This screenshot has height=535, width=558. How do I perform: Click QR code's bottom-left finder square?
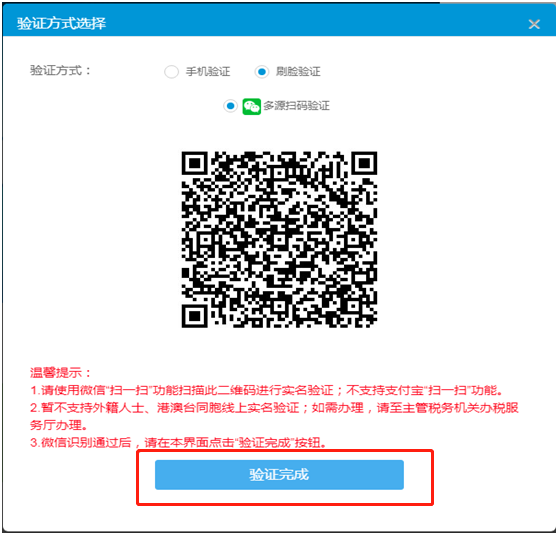(x=194, y=316)
